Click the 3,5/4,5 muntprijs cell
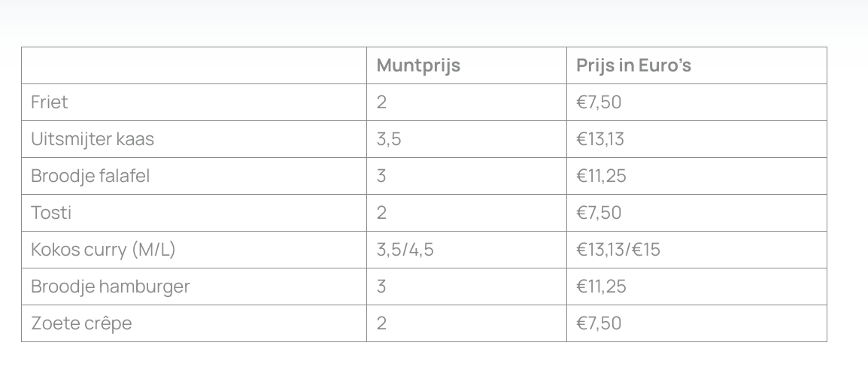 pyautogui.click(x=405, y=250)
